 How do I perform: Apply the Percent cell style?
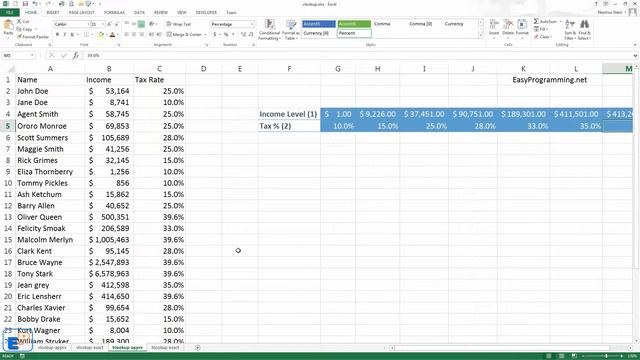pos(354,33)
